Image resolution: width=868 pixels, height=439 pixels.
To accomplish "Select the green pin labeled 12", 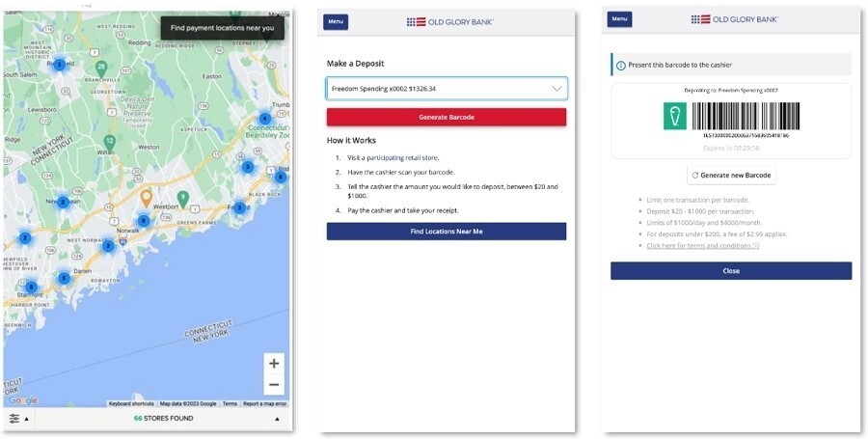I will click(x=110, y=142).
